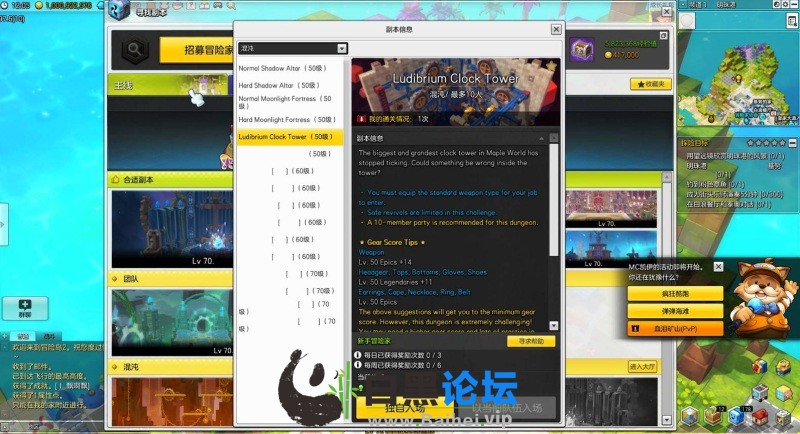Collapse the dungeon info section header arrow

pyautogui.click(x=541, y=138)
